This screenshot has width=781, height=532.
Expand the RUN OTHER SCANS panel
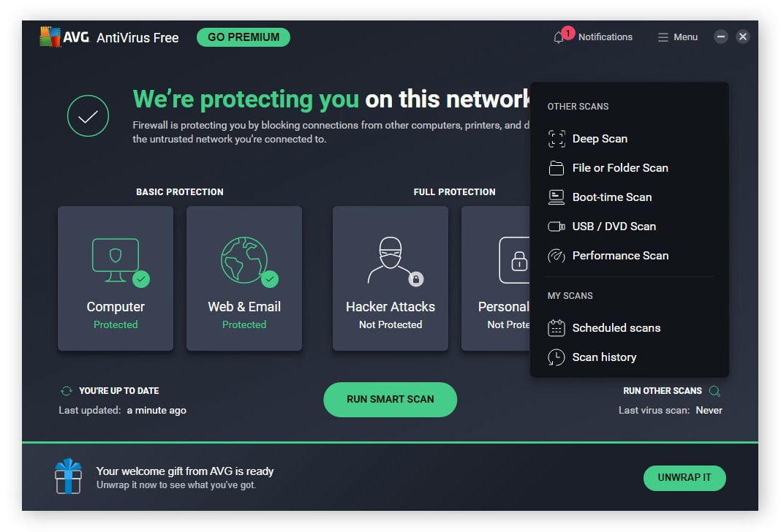[x=661, y=390]
